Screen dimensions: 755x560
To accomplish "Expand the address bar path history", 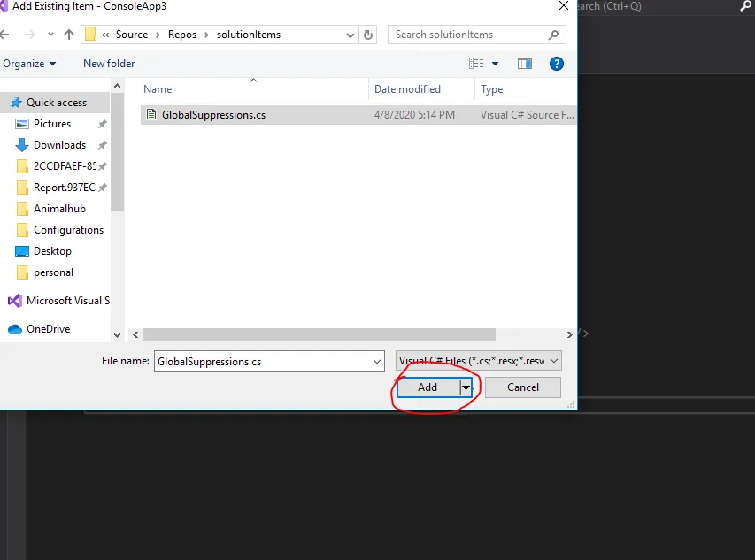I will pos(351,35).
